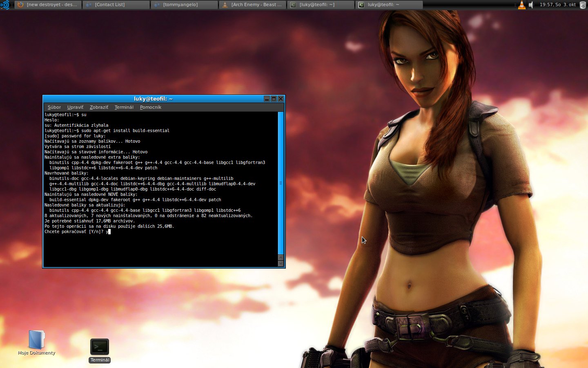Open the Súbor menu in terminal
This screenshot has width=588, height=368.
coord(54,107)
